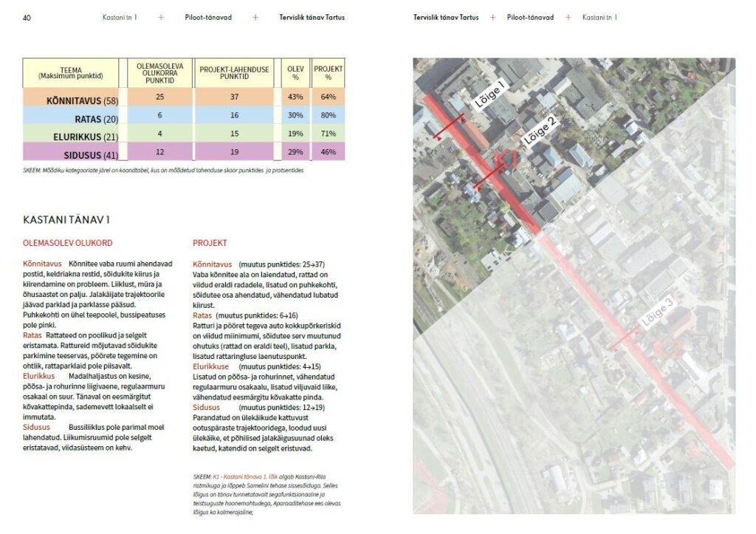Click Kõnnitavus project points cell 37
The height and width of the screenshot is (534, 756).
[234, 97]
